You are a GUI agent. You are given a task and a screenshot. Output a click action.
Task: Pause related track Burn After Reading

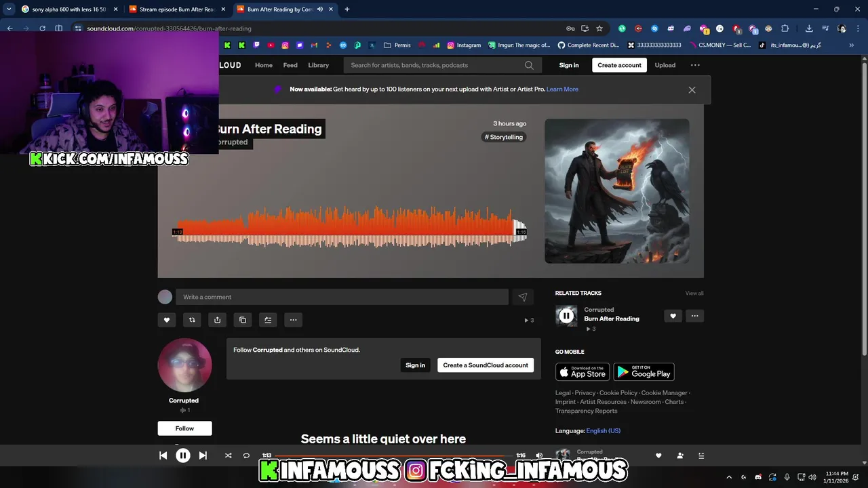566,316
